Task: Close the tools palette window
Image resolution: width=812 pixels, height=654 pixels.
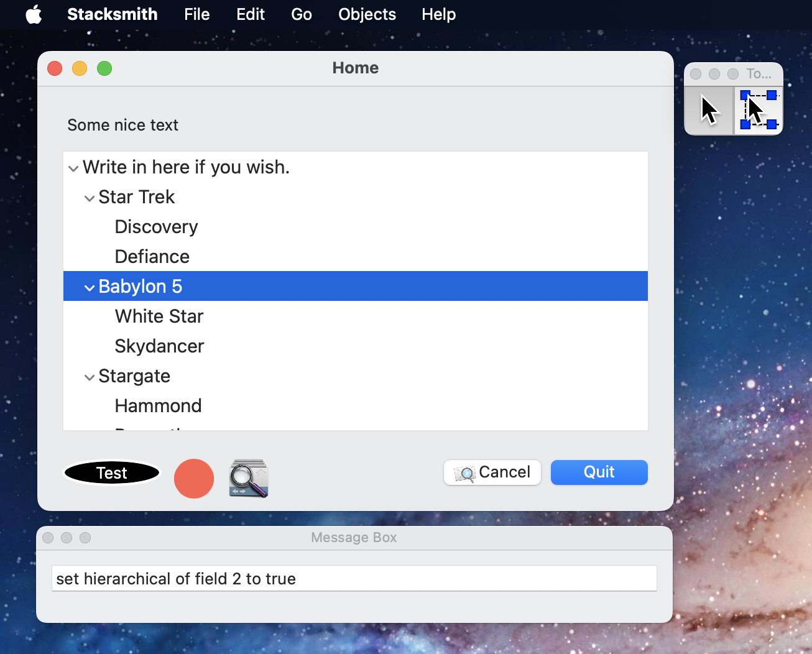Action: coord(696,74)
